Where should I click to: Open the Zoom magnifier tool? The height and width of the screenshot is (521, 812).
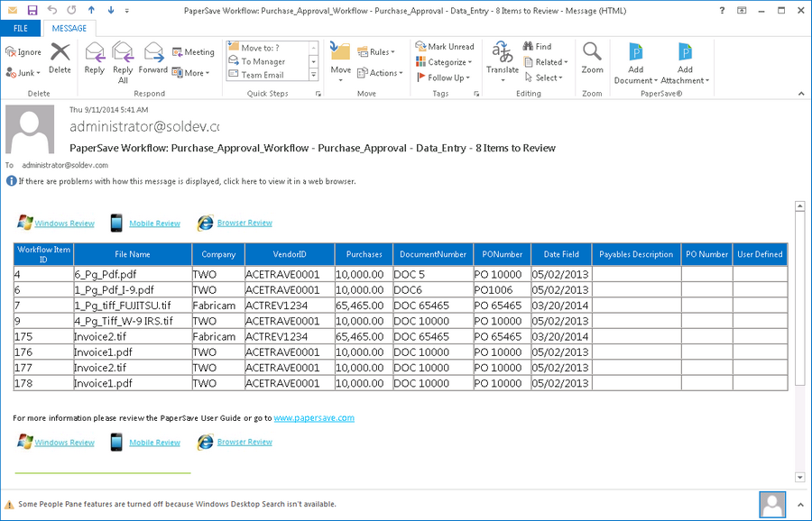coord(592,59)
